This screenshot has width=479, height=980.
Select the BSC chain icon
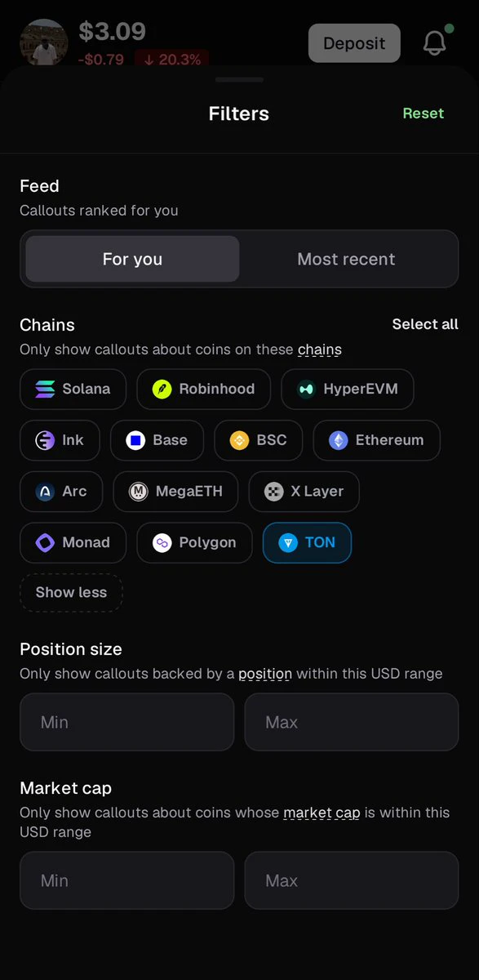coord(239,440)
